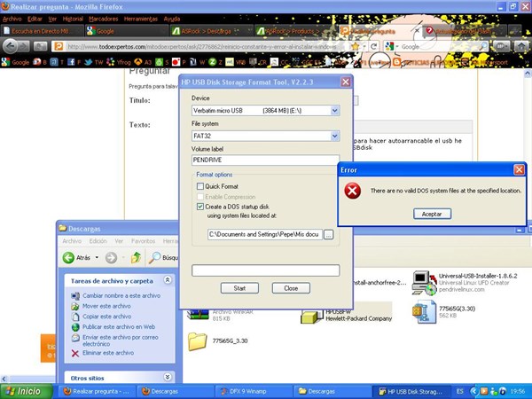Viewport: 532px width, 399px height.
Task: Open the Device dropdown list
Action: tap(335, 111)
